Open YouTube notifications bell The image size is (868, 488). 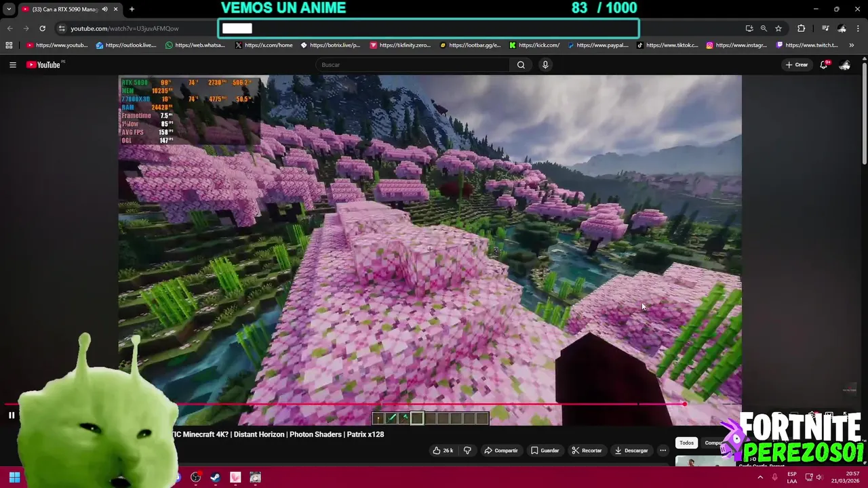coord(824,64)
